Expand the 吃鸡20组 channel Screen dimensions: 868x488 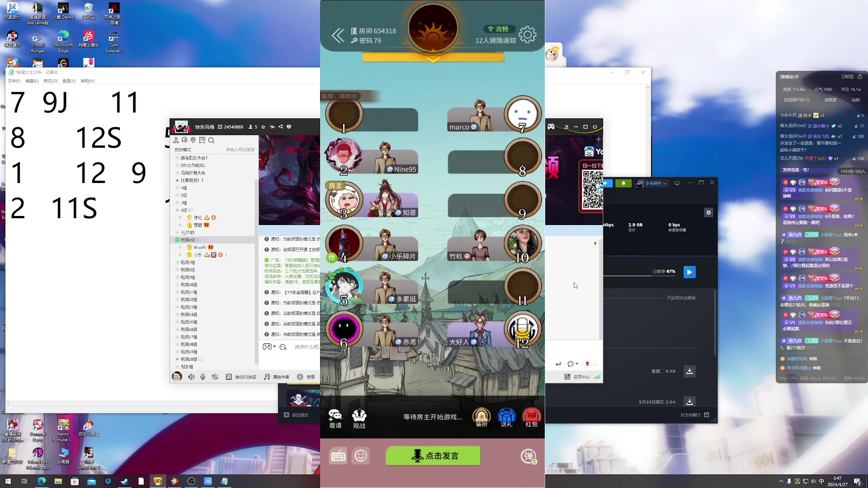tap(178, 359)
